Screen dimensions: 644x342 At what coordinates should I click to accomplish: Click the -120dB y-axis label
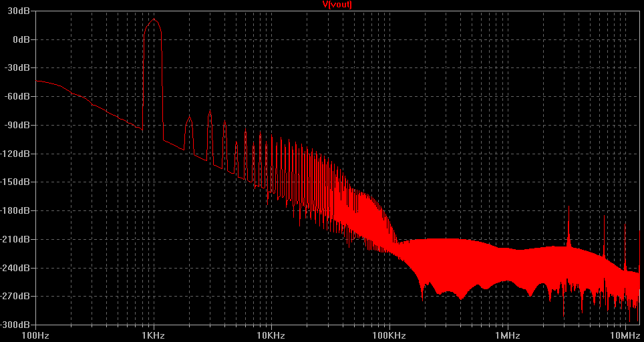point(15,154)
